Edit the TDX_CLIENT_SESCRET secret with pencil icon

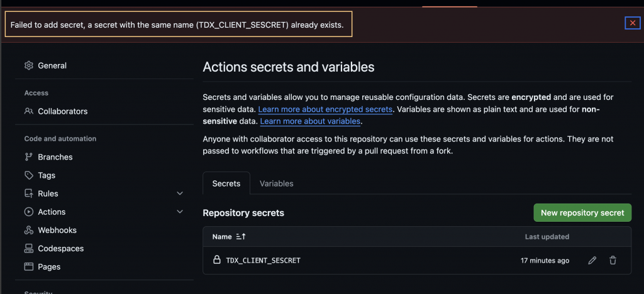point(592,260)
